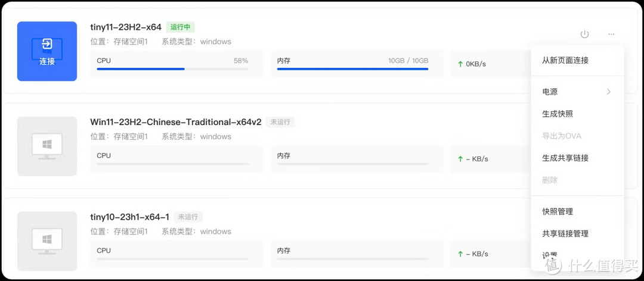Screen dimensions: 644x281
Task: Click 系统类型：windows under Win11-23H2
Action: click(x=196, y=136)
